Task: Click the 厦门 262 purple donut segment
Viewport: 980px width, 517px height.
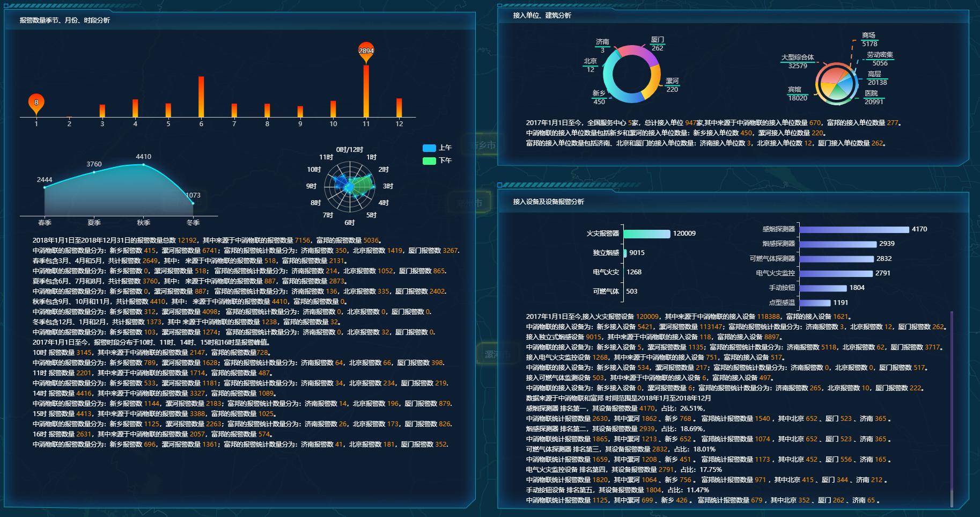Action: click(649, 55)
